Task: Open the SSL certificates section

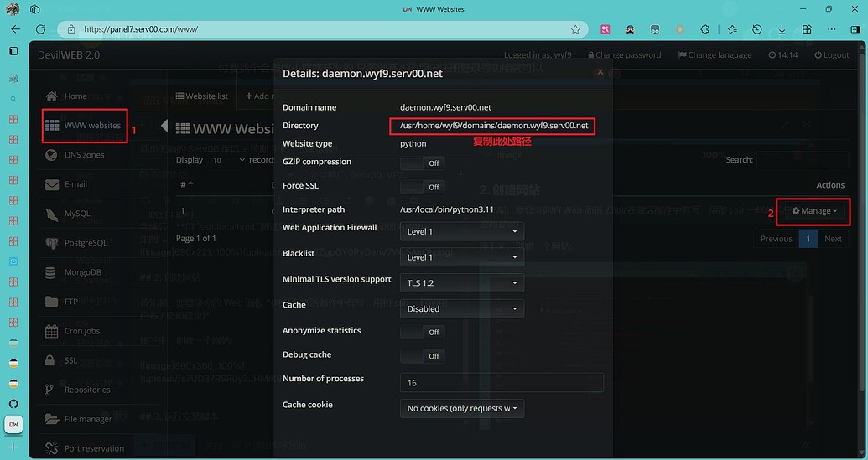Action: pyautogui.click(x=62, y=360)
